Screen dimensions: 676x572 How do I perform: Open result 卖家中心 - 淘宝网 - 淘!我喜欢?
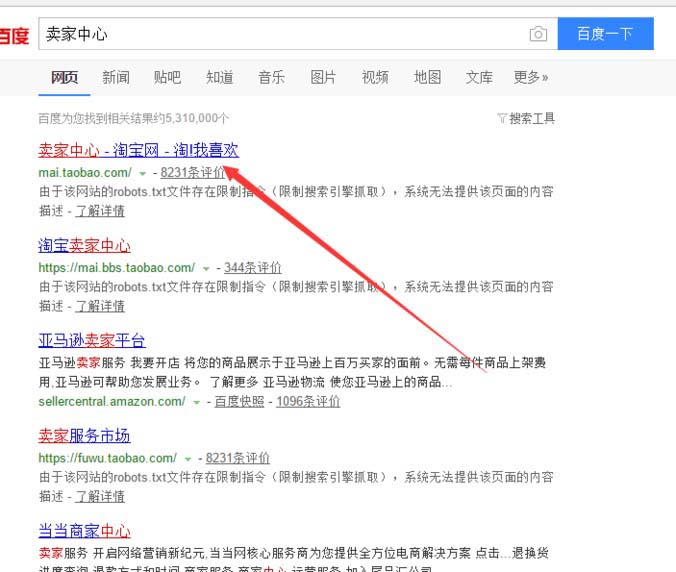point(138,150)
